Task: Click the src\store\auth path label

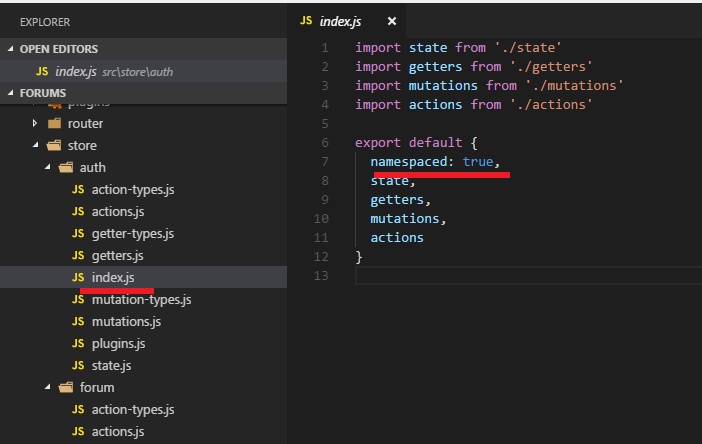Action: [x=137, y=72]
